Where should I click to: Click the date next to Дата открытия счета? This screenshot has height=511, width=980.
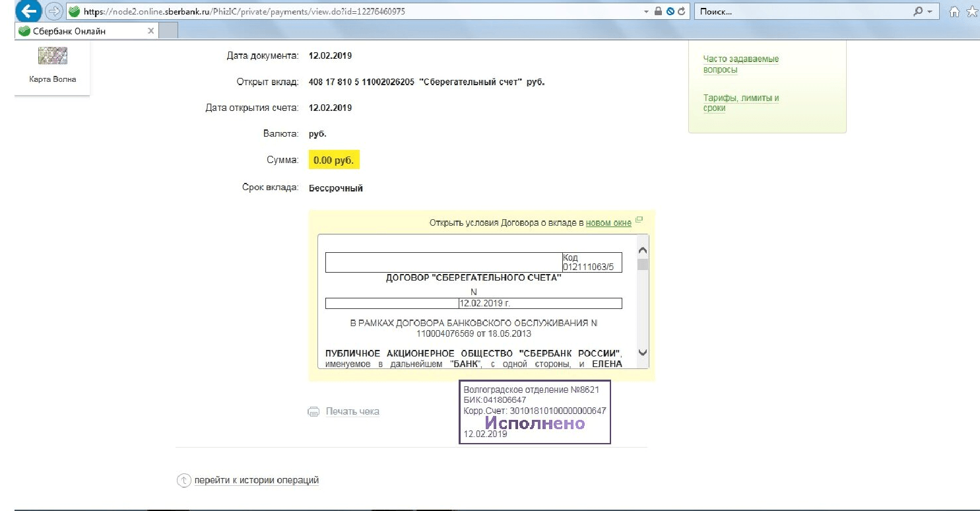[x=331, y=108]
